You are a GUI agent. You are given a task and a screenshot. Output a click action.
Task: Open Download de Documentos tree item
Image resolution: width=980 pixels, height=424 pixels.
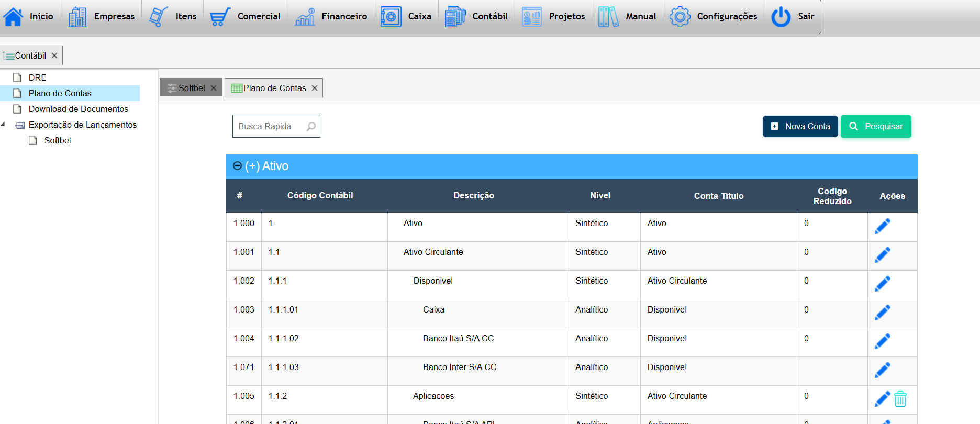pos(79,109)
